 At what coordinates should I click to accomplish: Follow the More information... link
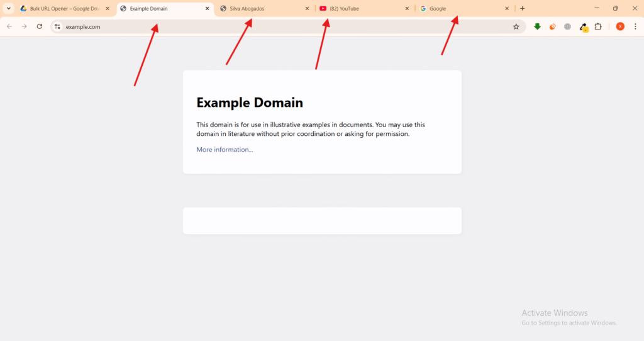coord(225,150)
